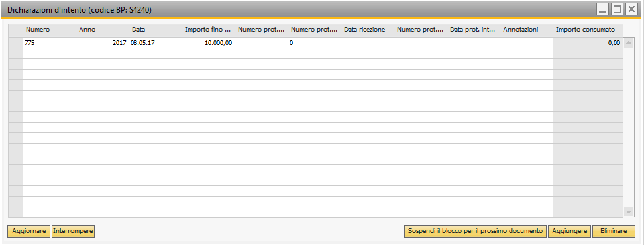Click the Data ricezione cell in row 775
Image resolution: width=644 pixels, height=245 pixels.
pos(367,42)
